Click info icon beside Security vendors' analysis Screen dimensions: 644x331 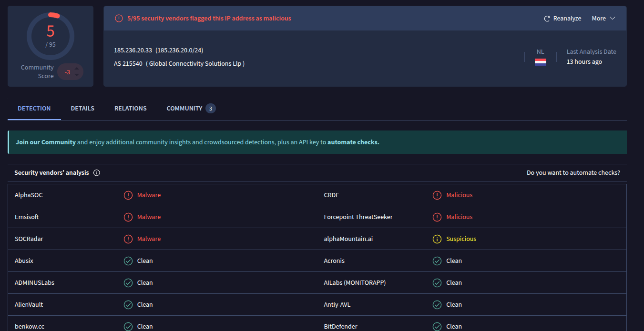click(x=97, y=173)
